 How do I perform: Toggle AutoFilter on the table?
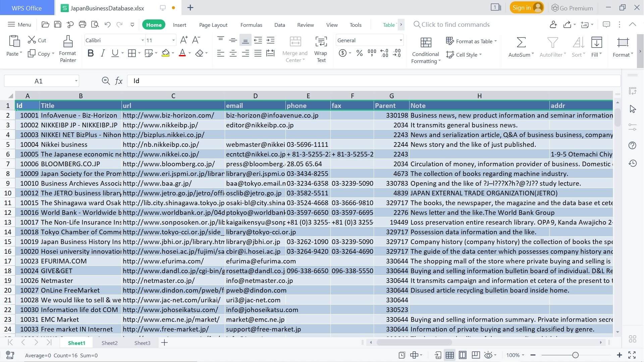552,47
